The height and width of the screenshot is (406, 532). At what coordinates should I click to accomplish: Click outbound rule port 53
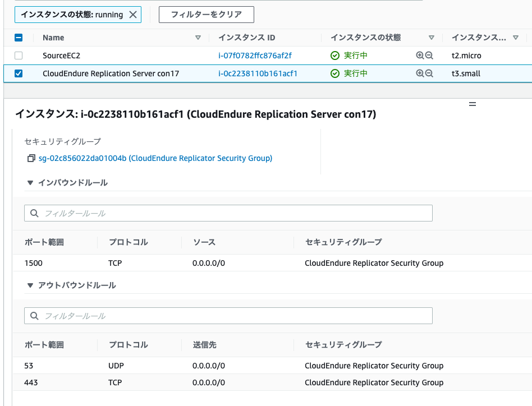pyautogui.click(x=29, y=366)
